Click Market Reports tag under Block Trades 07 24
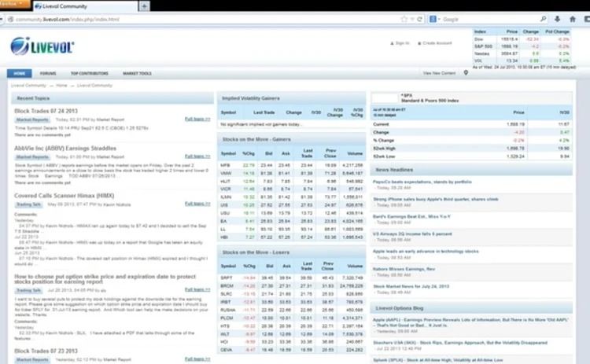 pos(32,119)
